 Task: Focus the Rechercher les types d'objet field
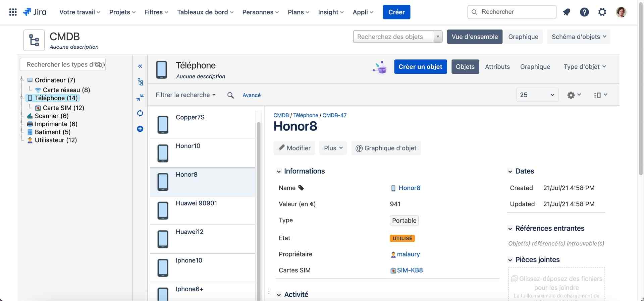(x=63, y=64)
